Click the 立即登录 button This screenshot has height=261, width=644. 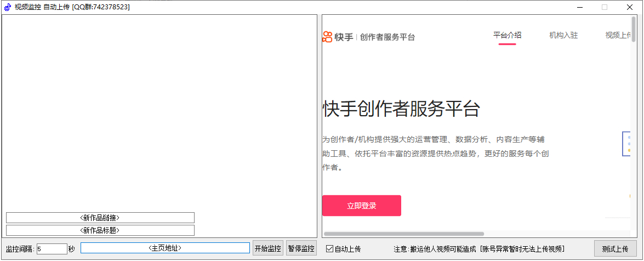[x=361, y=206]
